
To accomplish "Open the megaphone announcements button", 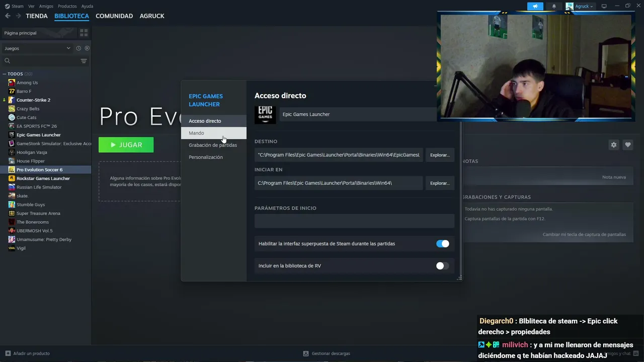I will click(535, 6).
